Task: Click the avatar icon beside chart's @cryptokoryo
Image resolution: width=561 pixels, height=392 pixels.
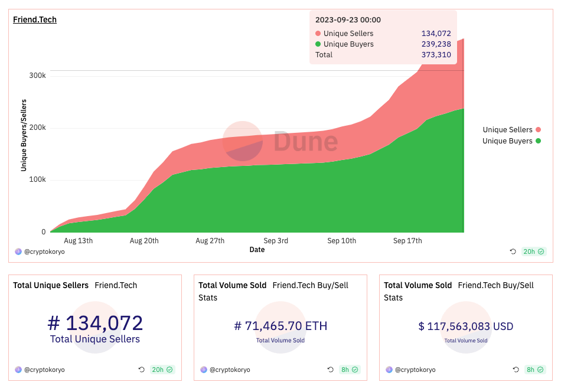Action: point(18,251)
